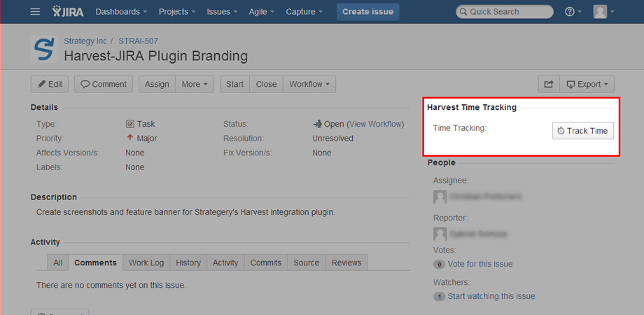This screenshot has height=315, width=644.
Task: Click the Vote for this issue link
Action: coord(480,264)
